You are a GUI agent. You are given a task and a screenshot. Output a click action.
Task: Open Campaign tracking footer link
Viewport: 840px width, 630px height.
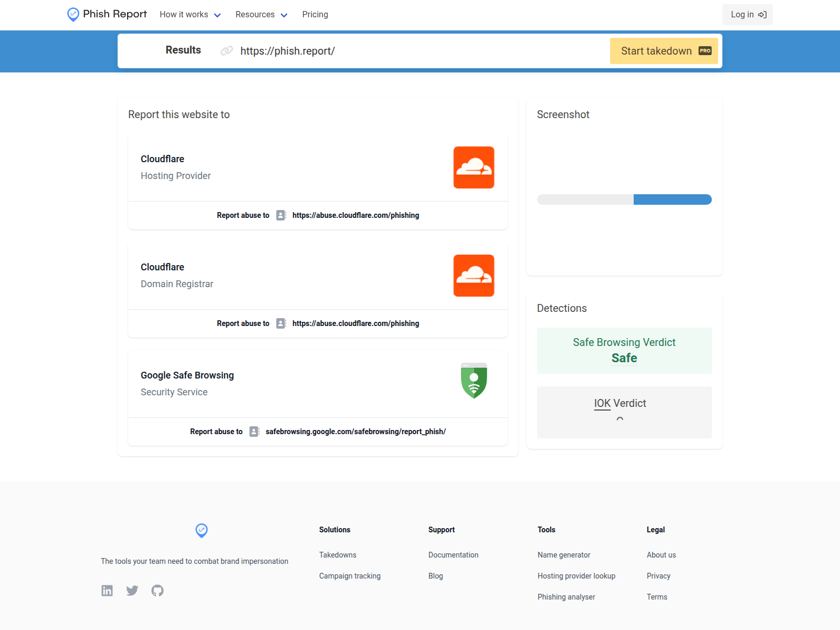pos(350,576)
